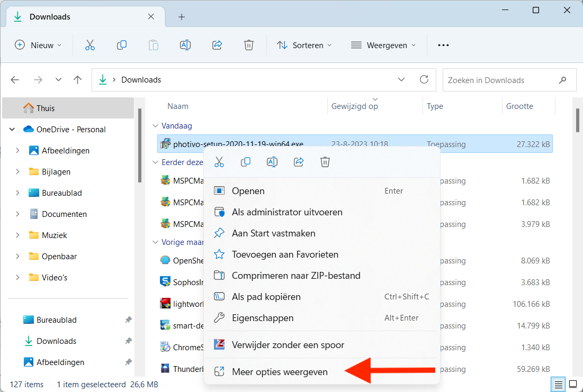This screenshot has width=583, height=392.
Task: Choose Als administrator uitvoeren
Action: pyautogui.click(x=287, y=212)
